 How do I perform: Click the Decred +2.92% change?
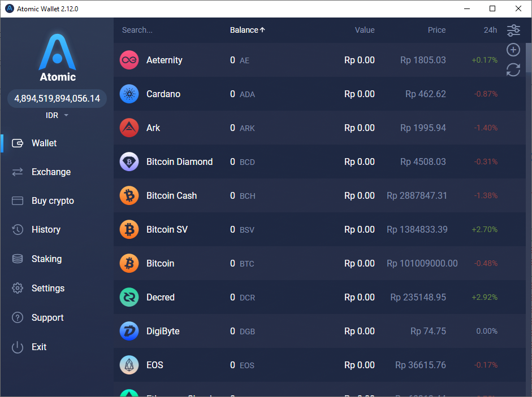coord(485,297)
